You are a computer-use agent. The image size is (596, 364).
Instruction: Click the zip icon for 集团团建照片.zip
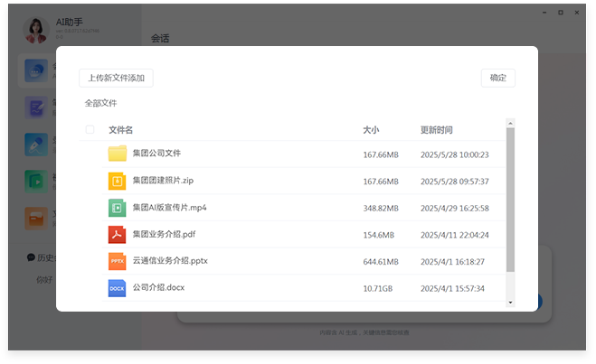click(117, 181)
